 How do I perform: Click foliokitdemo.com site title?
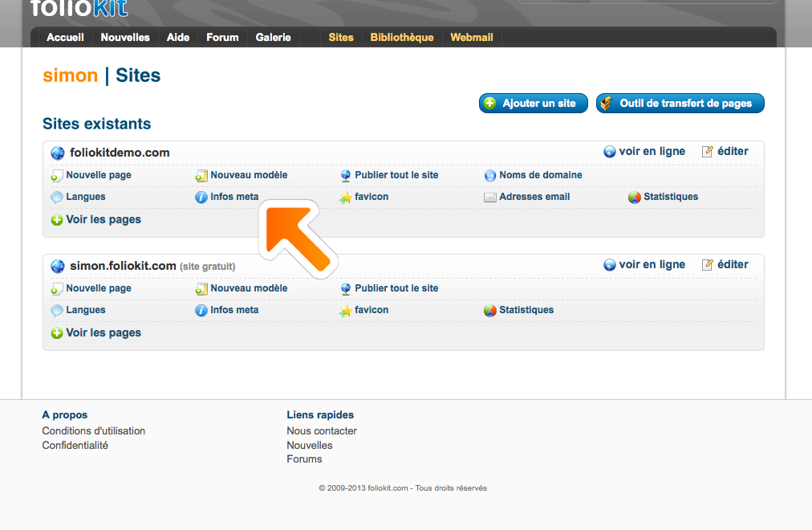pos(120,153)
